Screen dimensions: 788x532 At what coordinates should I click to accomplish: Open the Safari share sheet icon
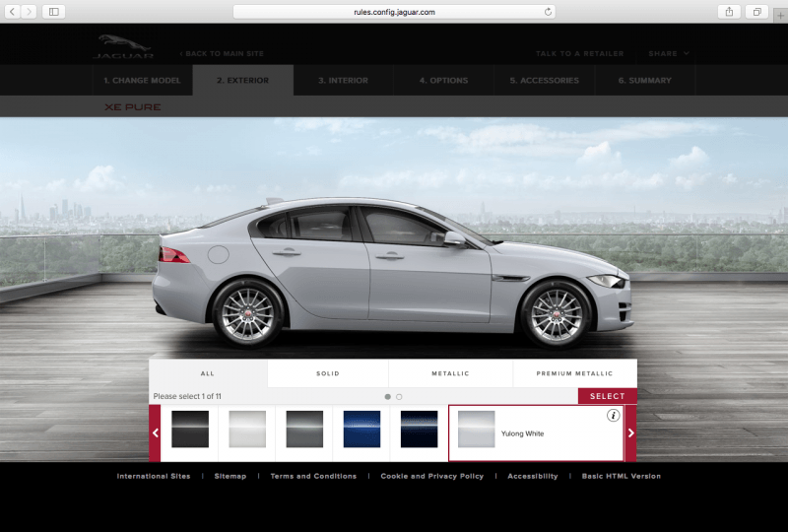(729, 12)
